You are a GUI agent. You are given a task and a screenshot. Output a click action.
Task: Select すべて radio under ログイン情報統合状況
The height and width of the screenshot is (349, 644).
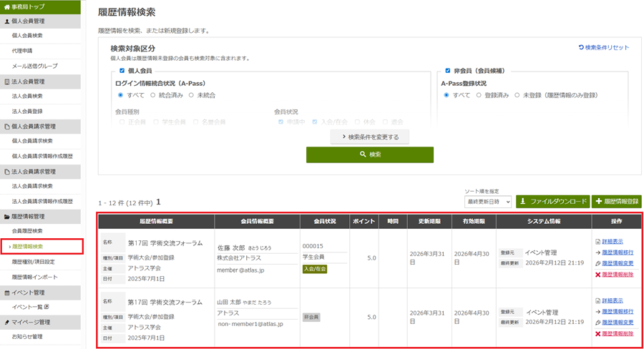click(x=120, y=95)
